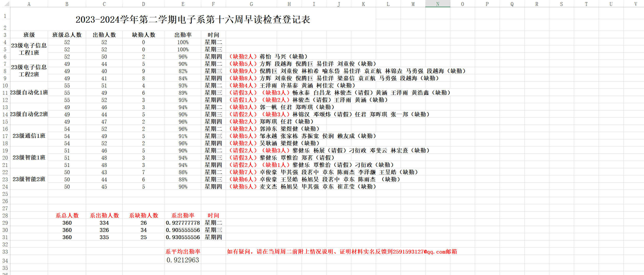Select the 23级电子信息工程2班 cell
Viewport: 644px width, 275px height.
(29, 71)
